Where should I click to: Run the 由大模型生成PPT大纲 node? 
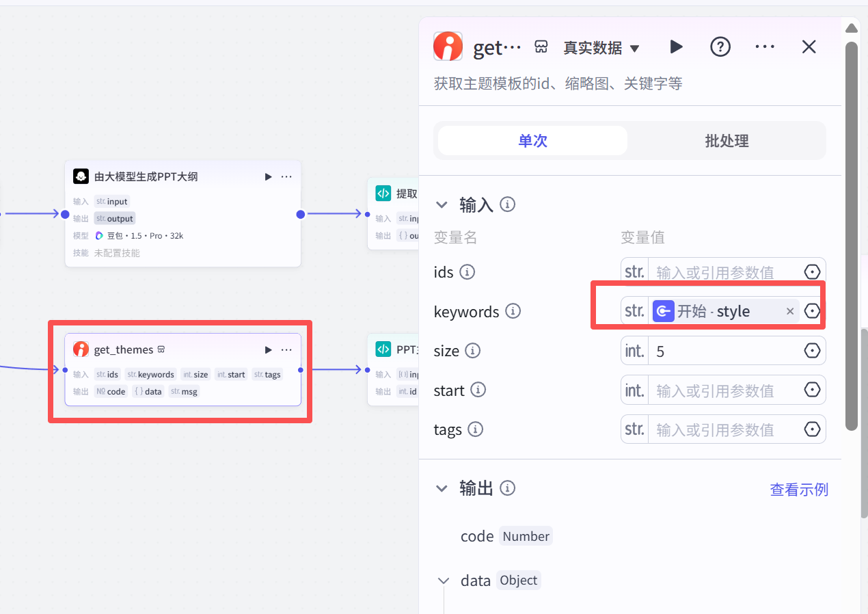tap(268, 176)
